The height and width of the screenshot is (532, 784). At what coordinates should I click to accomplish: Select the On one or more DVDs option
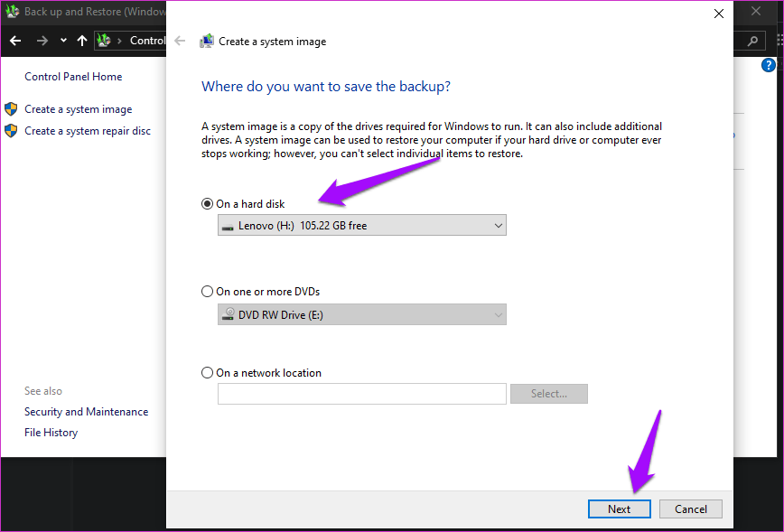tap(207, 292)
